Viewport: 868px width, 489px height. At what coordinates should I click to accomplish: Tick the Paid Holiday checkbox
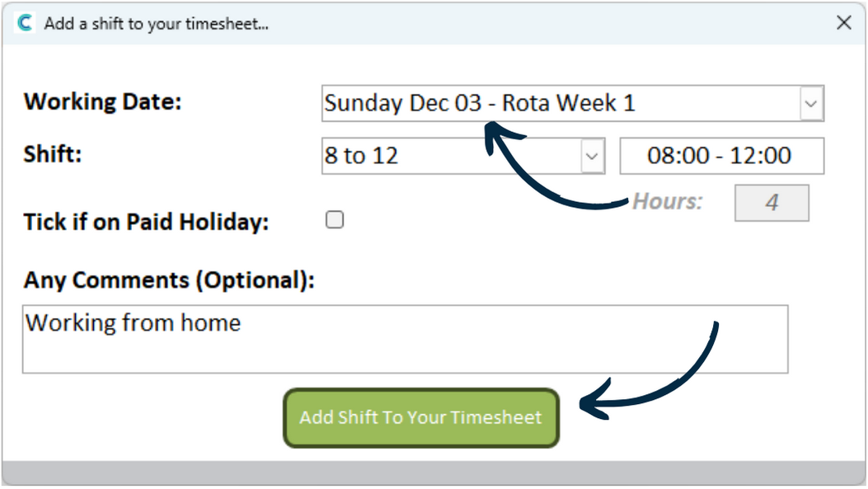pos(335,220)
